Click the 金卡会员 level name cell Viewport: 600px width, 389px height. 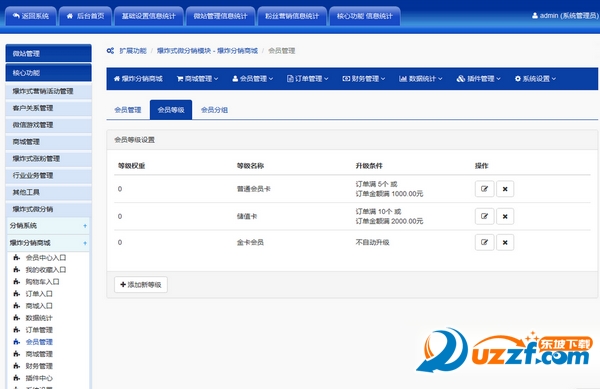pyautogui.click(x=250, y=243)
